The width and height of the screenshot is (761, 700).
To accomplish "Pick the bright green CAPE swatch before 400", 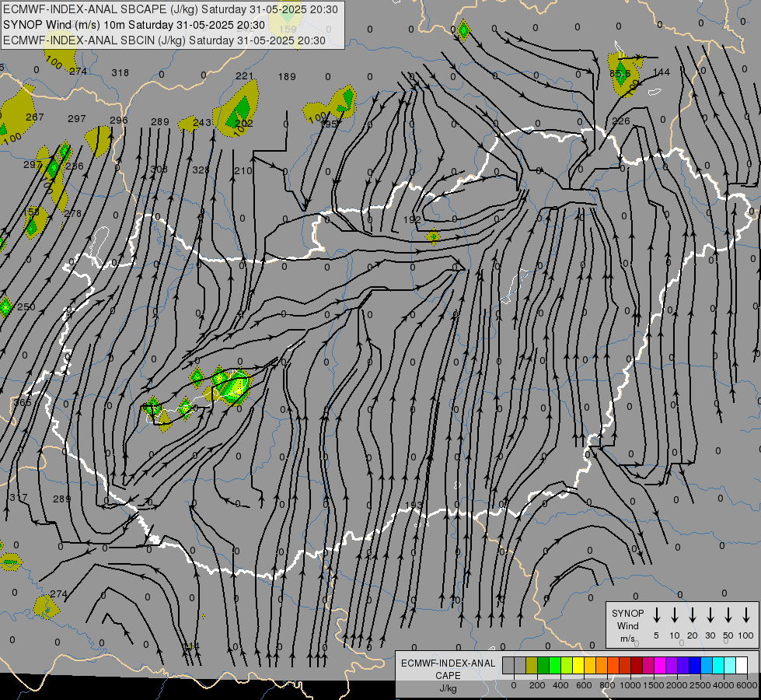I will coord(555,665).
